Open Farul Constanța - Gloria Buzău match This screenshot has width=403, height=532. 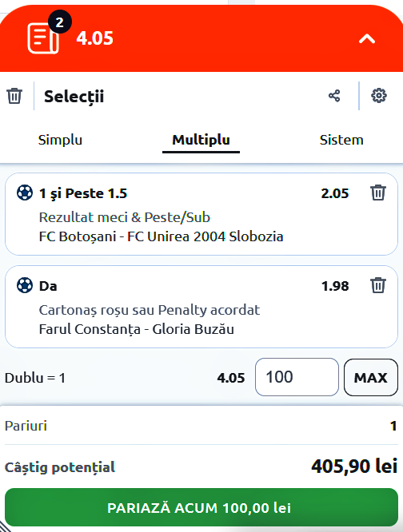click(137, 329)
